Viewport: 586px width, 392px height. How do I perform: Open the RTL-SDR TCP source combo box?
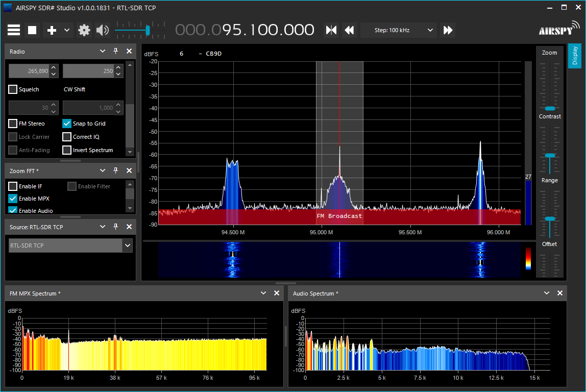pyautogui.click(x=70, y=246)
